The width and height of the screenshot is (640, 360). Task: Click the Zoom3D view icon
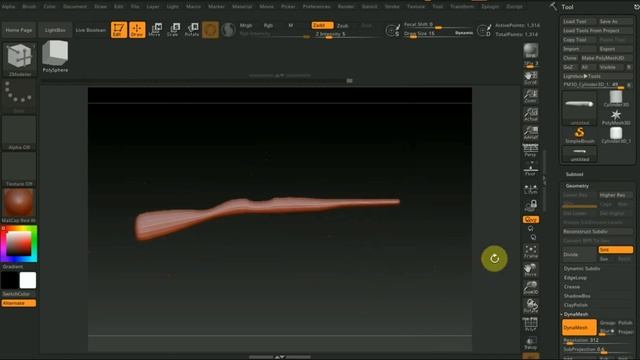click(531, 288)
